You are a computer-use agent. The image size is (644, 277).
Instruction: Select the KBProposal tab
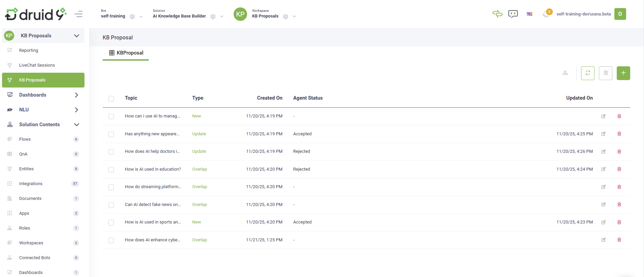click(x=126, y=53)
